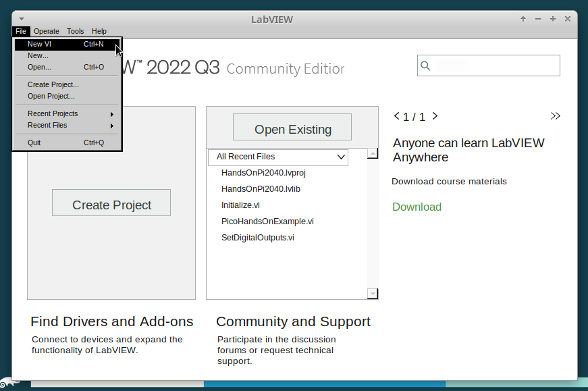The height and width of the screenshot is (391, 588).
Task: Click the keep-above arrow in title bar
Action: 523,19
